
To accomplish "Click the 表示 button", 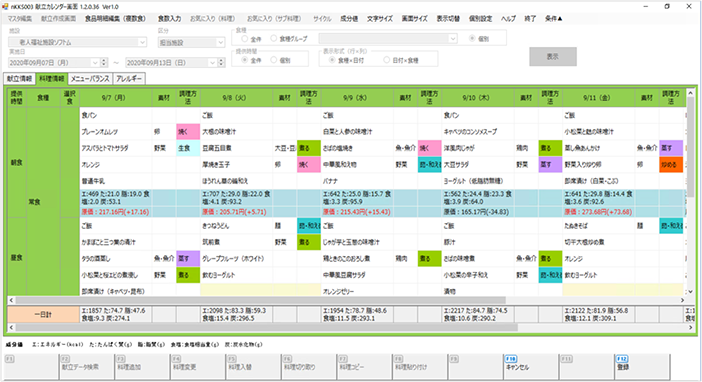I will click(552, 56).
